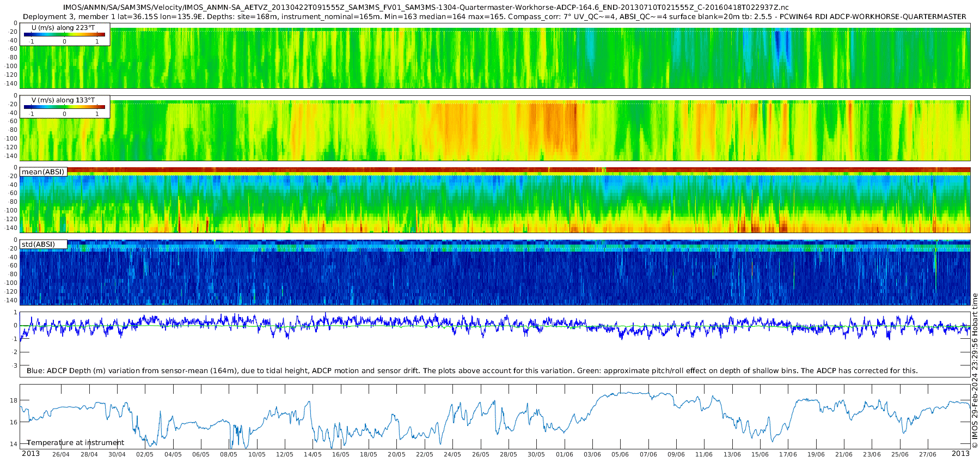Select the mean(ABSI) panel label
This screenshot has height=463, width=980.
point(43,172)
